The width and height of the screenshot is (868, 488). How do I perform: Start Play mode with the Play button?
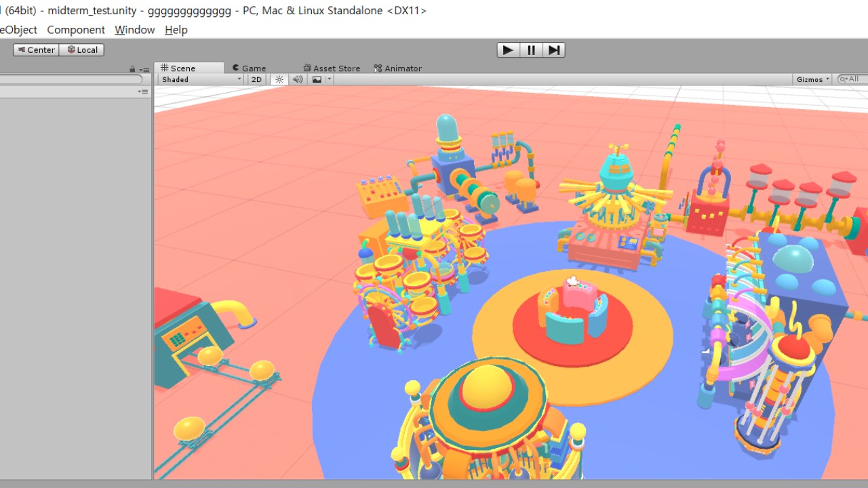click(x=508, y=49)
